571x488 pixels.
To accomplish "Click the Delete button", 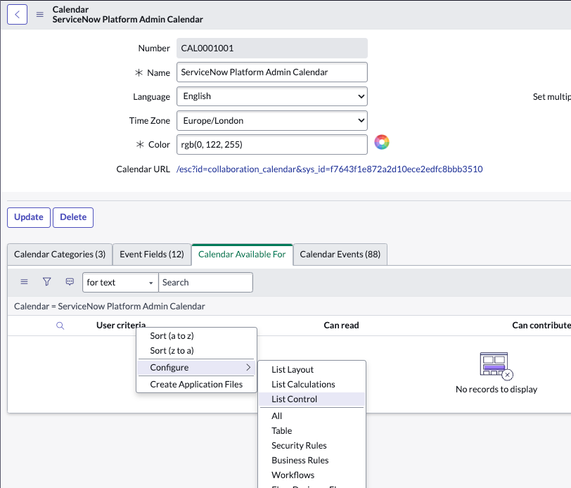I will [73, 217].
